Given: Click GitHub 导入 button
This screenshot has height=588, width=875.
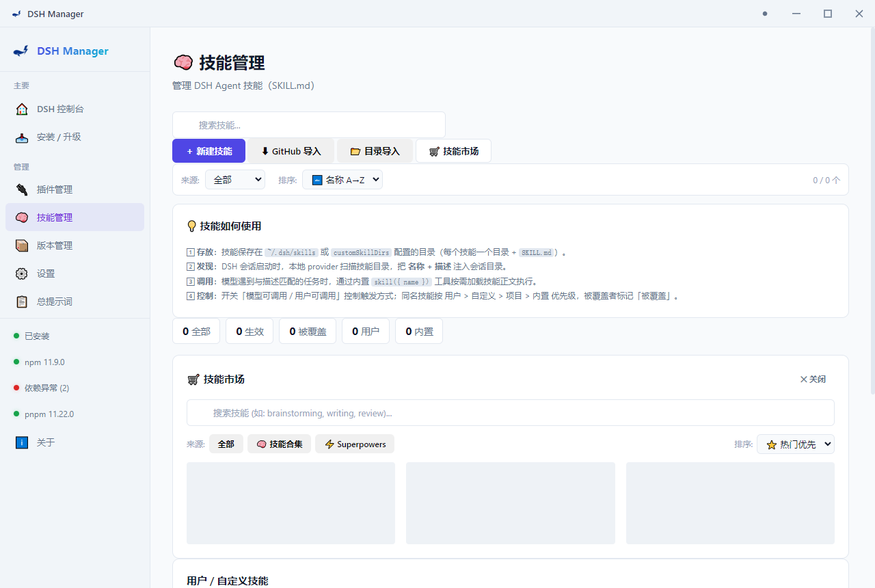Looking at the screenshot, I should point(291,151).
